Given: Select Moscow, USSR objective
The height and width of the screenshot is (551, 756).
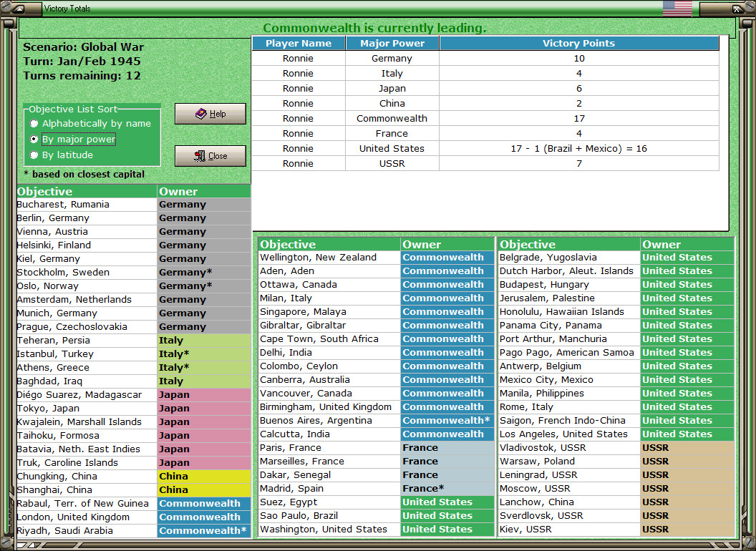Looking at the screenshot, I should tap(569, 488).
